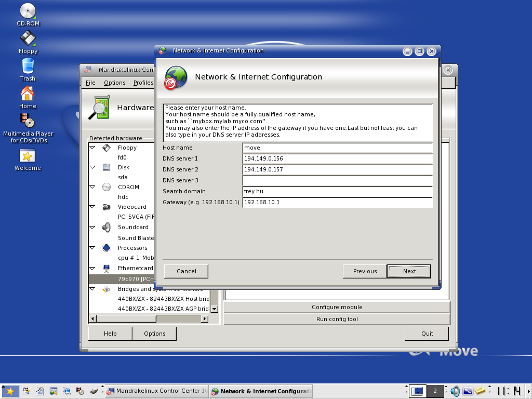Collapse the Videocard category in the hardware tree
The image size is (532, 399).
92,207
